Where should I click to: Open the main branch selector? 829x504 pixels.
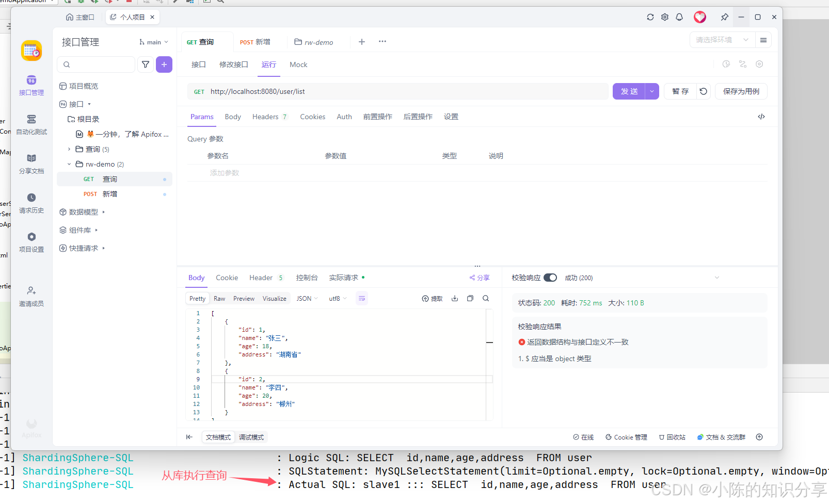[152, 42]
